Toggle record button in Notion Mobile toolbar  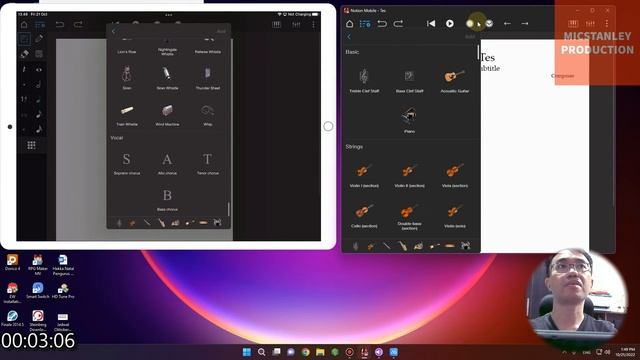[x=470, y=24]
